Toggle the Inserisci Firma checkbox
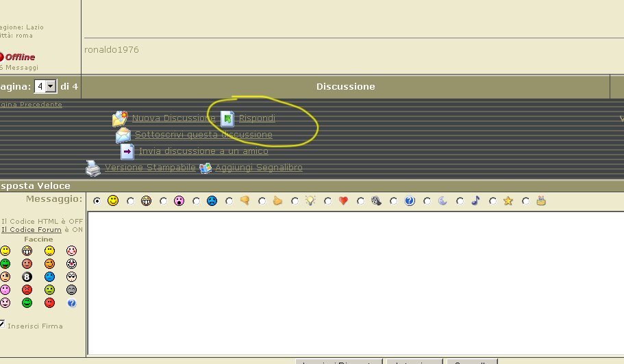The width and height of the screenshot is (624, 364). point(2,324)
